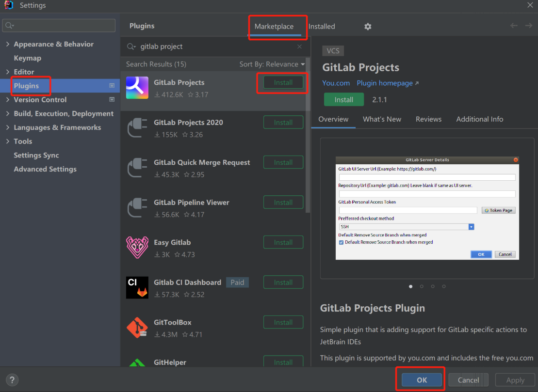Click the Easy Gitlab fox icon
Image resolution: width=538 pixels, height=392 pixels.
click(137, 248)
